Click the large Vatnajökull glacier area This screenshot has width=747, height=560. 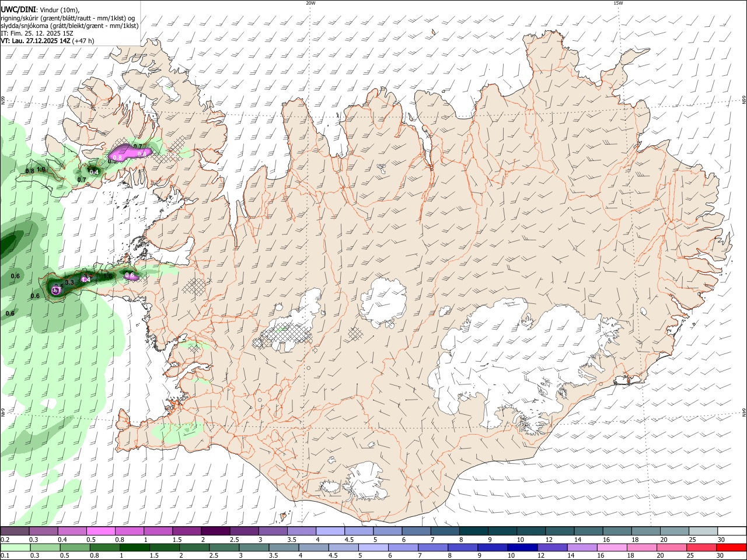[519, 359]
